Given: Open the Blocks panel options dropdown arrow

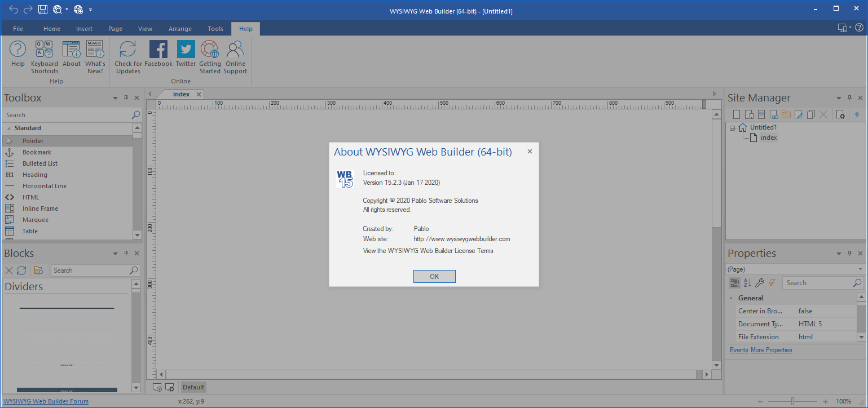Looking at the screenshot, I should coord(115,254).
